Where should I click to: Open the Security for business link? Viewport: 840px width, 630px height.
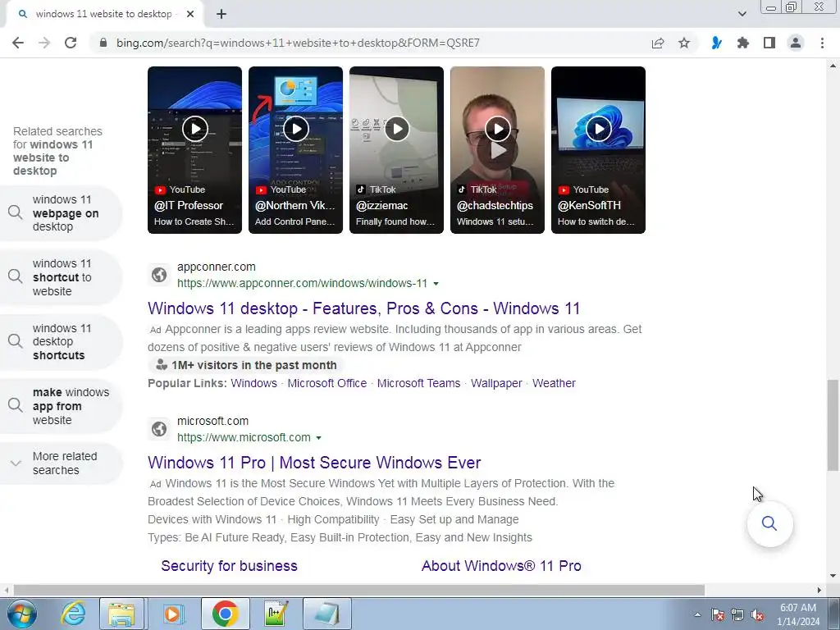coord(230,566)
